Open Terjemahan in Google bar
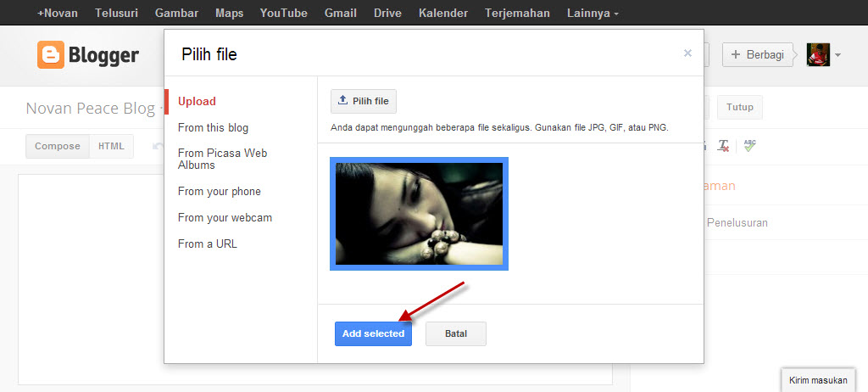Image resolution: width=868 pixels, height=392 pixels. click(x=517, y=13)
